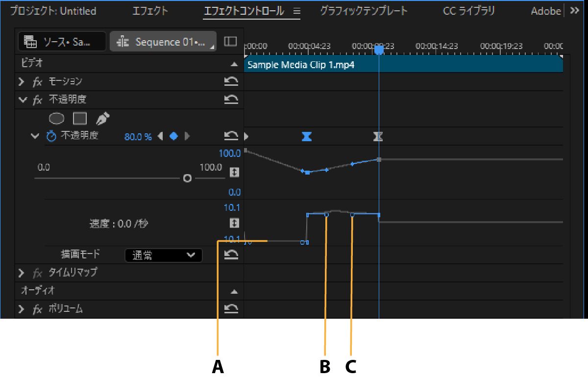Jump to the next opacity keyframe
Image resolution: width=588 pixels, height=380 pixels.
pyautogui.click(x=187, y=136)
